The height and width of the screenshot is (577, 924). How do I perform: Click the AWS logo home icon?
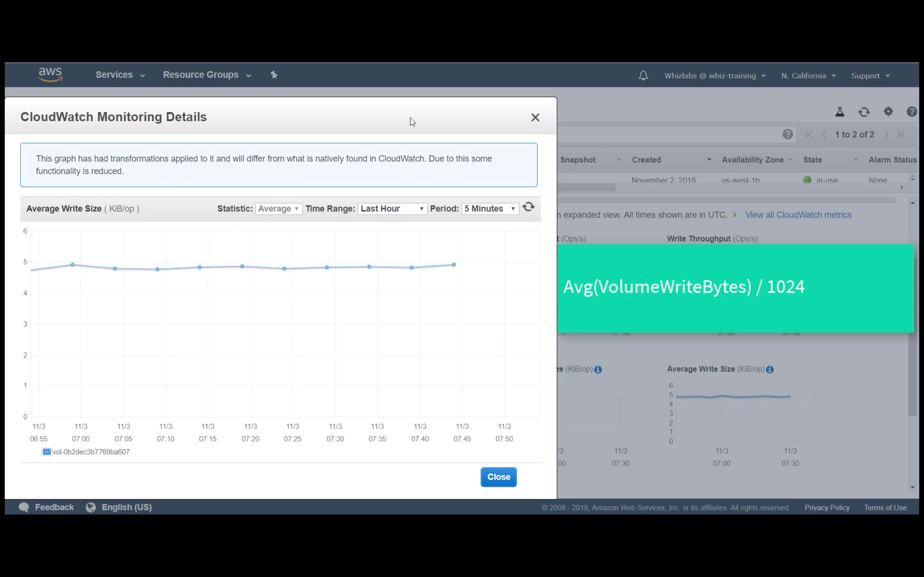(50, 74)
